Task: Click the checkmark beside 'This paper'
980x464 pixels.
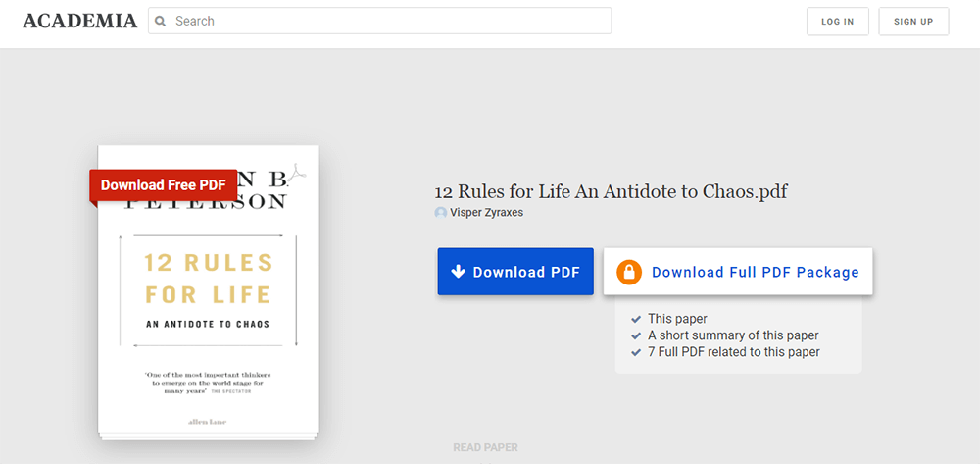Action: click(636, 319)
